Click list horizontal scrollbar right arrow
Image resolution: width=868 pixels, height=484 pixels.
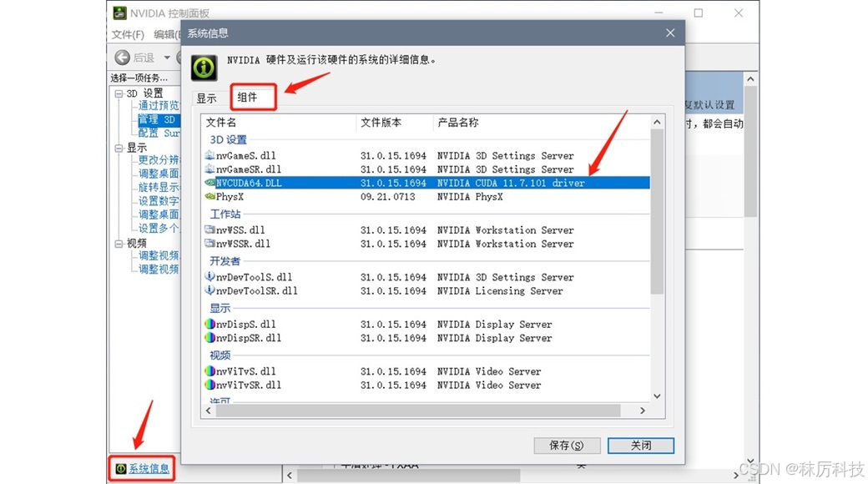click(x=642, y=411)
